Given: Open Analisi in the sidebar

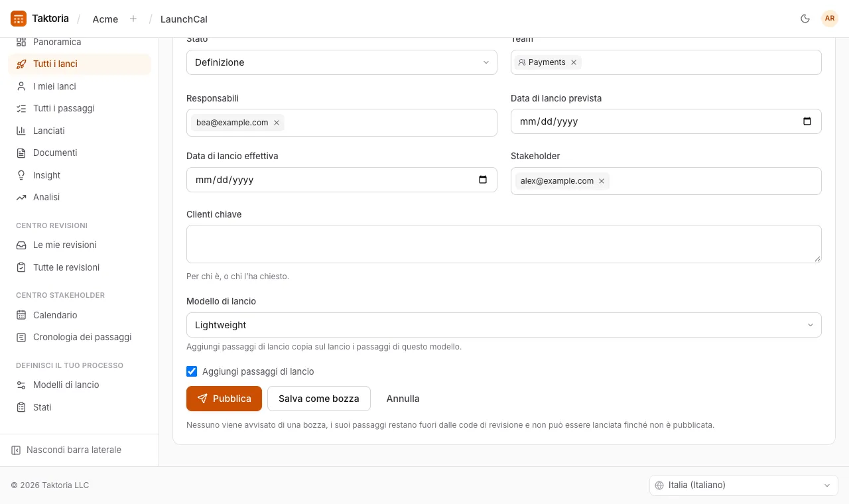Looking at the screenshot, I should pyautogui.click(x=80, y=197).
